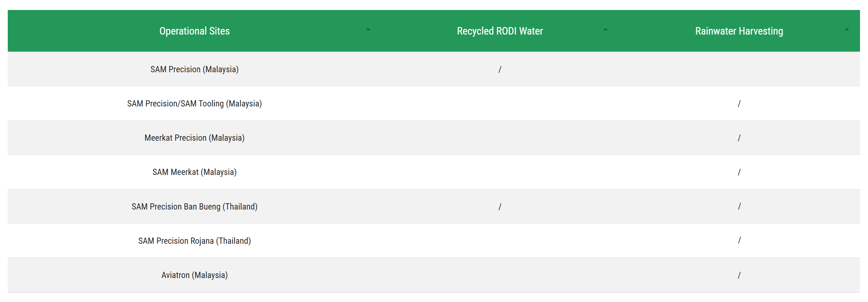Select the Rainwater Harvesting header text

(739, 31)
